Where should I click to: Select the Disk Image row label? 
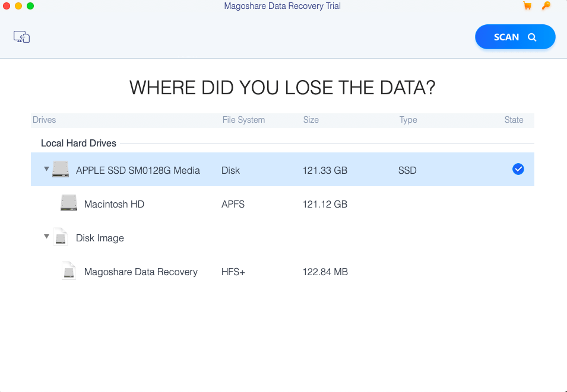click(100, 238)
